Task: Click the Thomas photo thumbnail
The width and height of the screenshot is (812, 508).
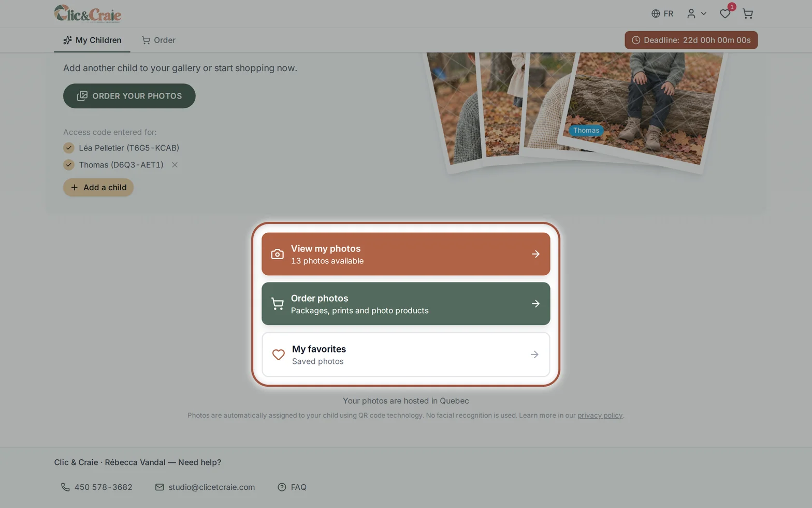Action: (x=642, y=106)
